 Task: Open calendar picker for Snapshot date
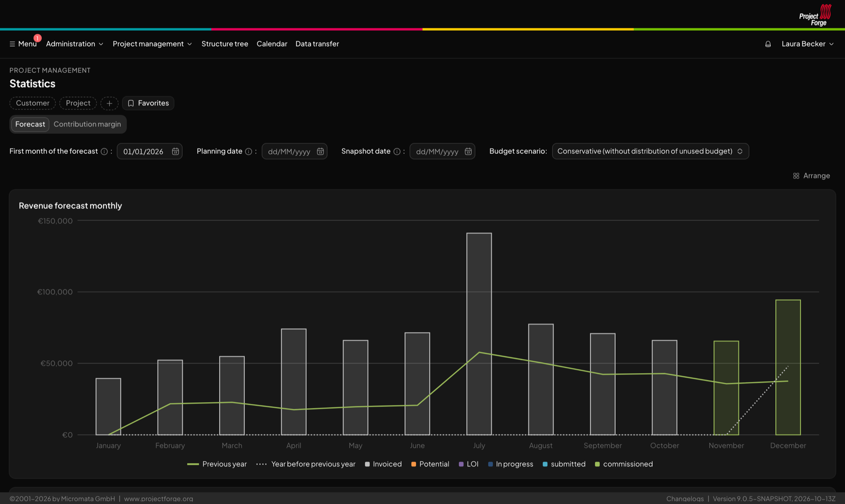point(468,151)
